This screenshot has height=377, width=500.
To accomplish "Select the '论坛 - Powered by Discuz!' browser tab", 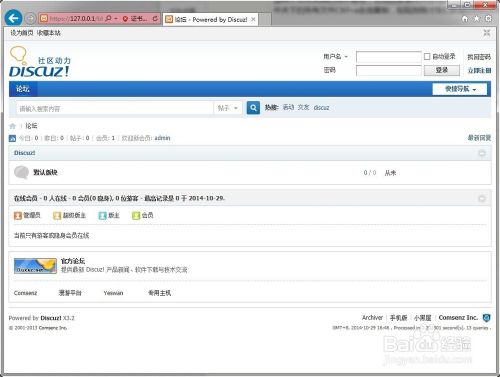I will pyautogui.click(x=211, y=20).
